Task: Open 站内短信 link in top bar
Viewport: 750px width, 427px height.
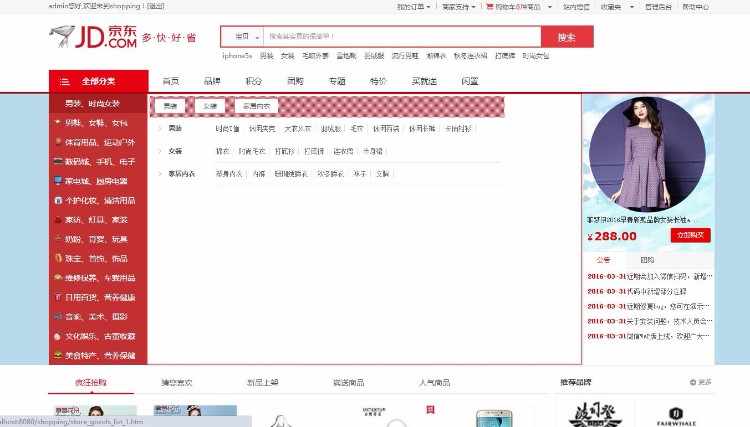Action: tap(576, 7)
